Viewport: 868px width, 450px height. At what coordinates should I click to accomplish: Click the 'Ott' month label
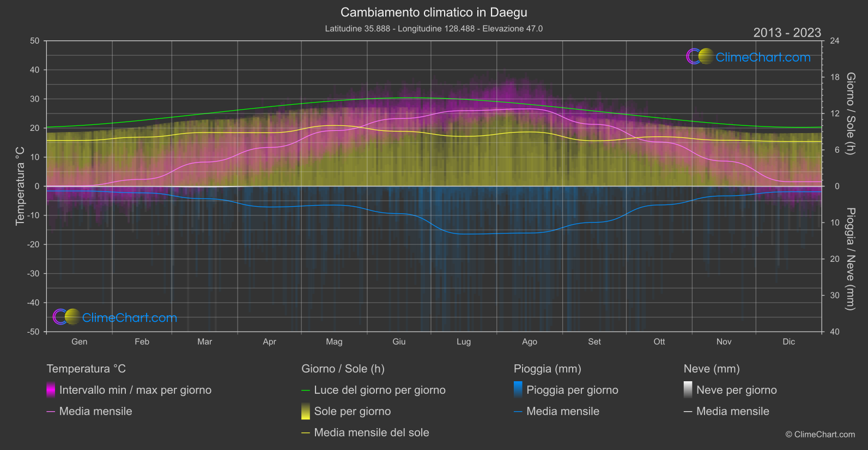click(659, 341)
